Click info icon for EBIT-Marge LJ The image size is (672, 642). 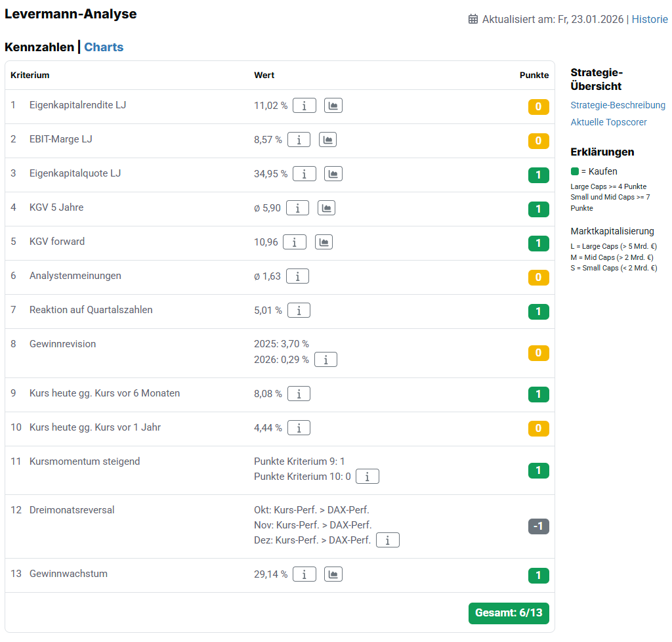tap(299, 140)
